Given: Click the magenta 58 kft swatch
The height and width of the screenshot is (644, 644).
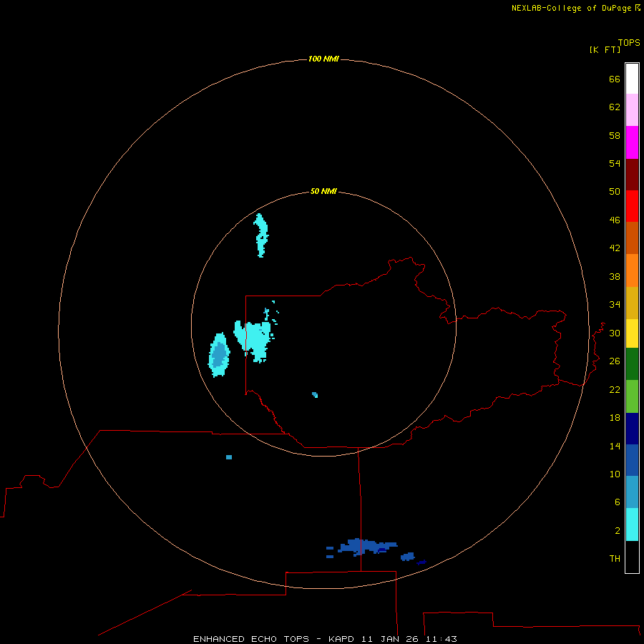Looking at the screenshot, I should click(x=632, y=142).
